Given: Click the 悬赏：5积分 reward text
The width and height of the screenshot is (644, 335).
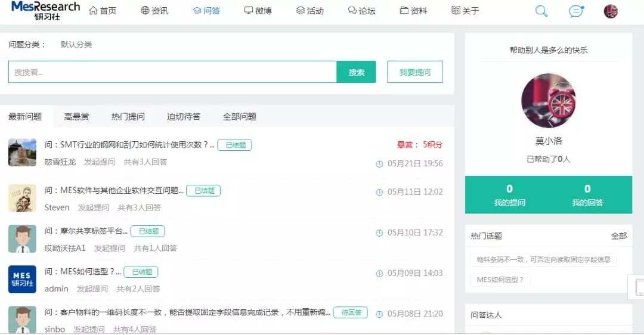Looking at the screenshot, I should point(419,144).
